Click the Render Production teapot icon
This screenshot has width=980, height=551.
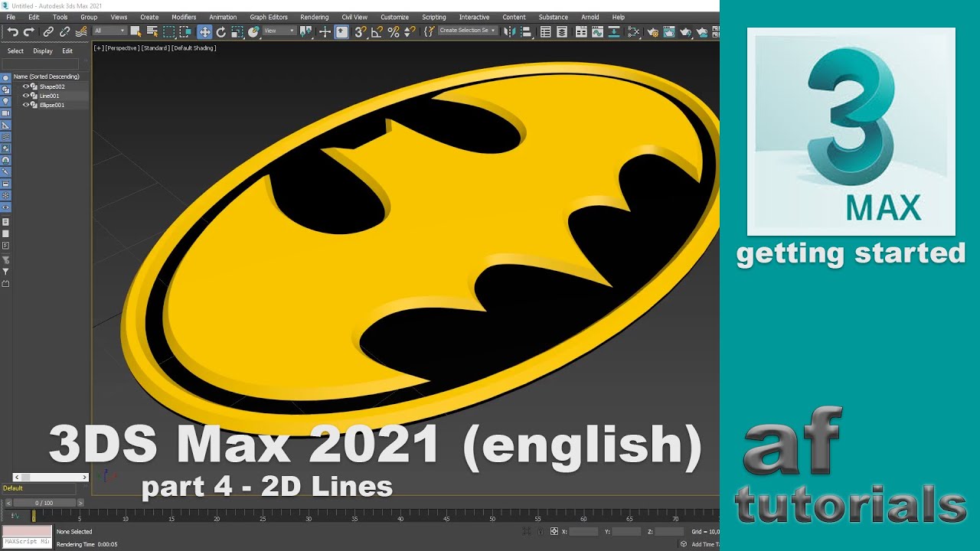685,31
